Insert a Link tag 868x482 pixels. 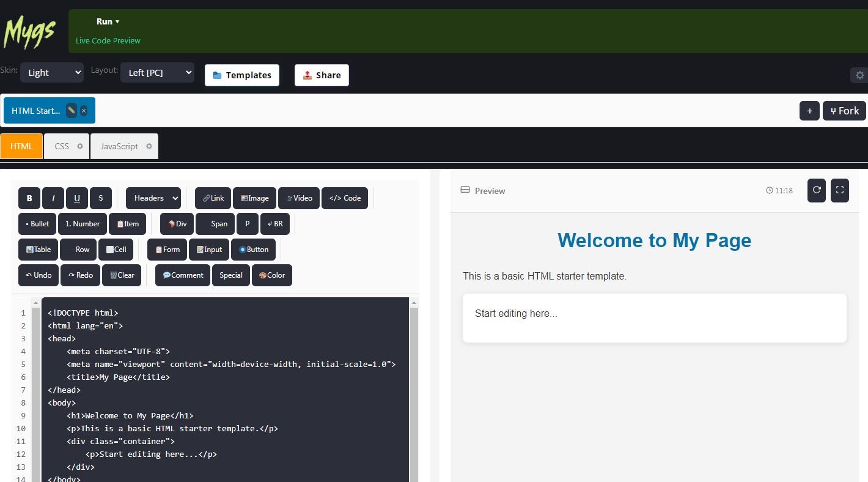pyautogui.click(x=213, y=198)
